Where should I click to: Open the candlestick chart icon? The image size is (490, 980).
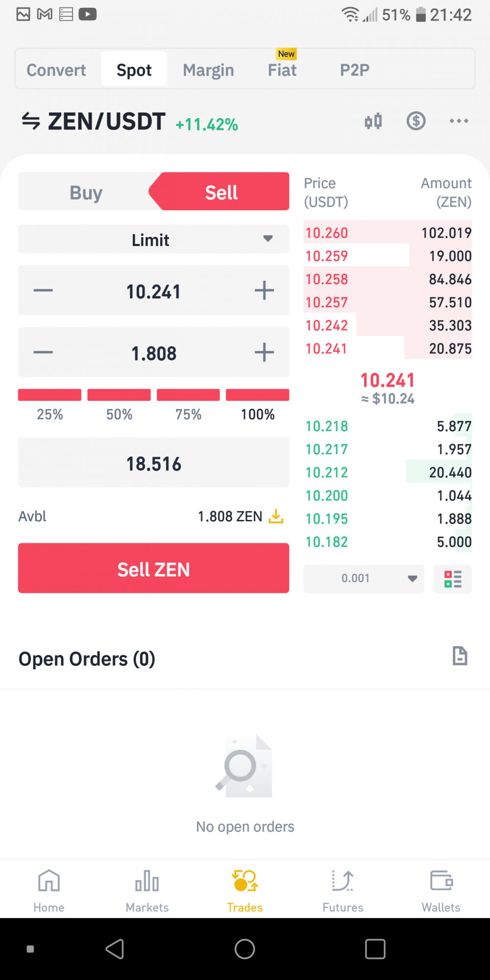pyautogui.click(x=373, y=121)
